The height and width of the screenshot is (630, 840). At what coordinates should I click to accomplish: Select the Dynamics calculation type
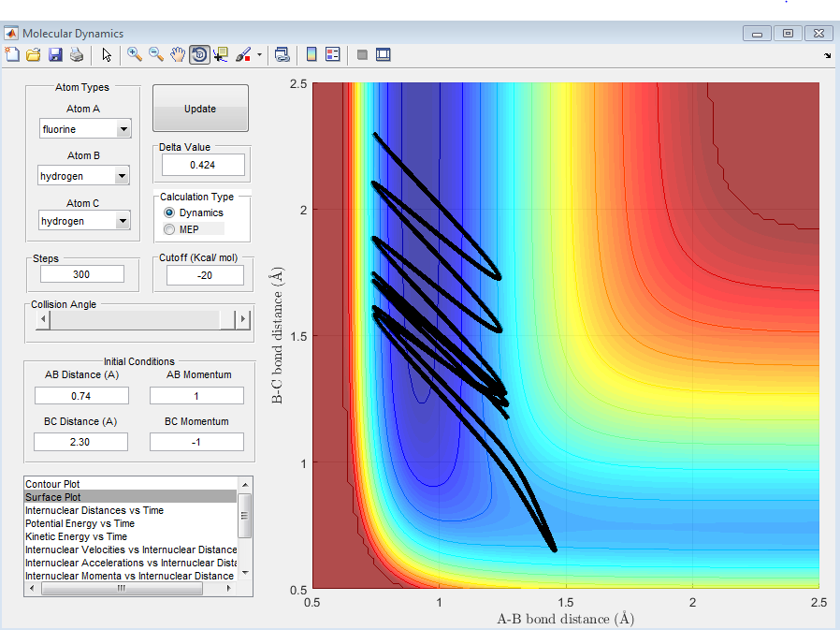(x=169, y=213)
